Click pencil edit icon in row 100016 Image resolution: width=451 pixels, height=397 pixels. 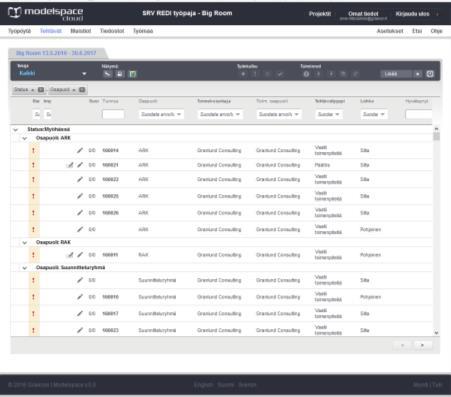(80, 297)
